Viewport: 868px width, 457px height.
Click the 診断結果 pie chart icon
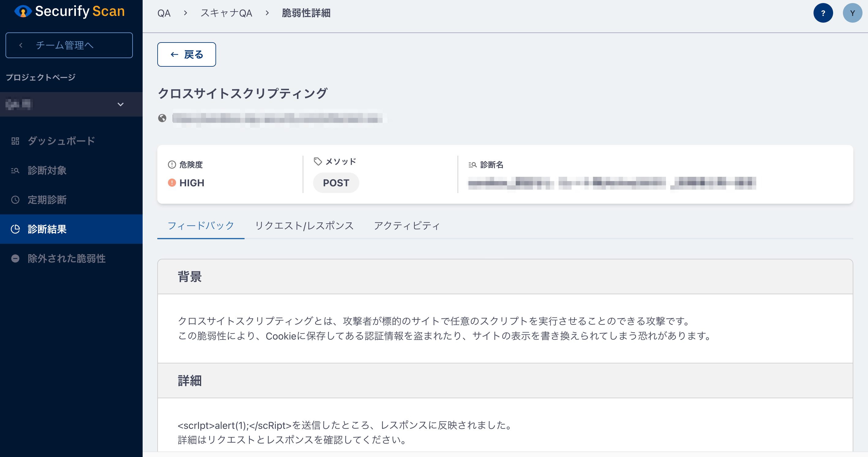pyautogui.click(x=15, y=229)
